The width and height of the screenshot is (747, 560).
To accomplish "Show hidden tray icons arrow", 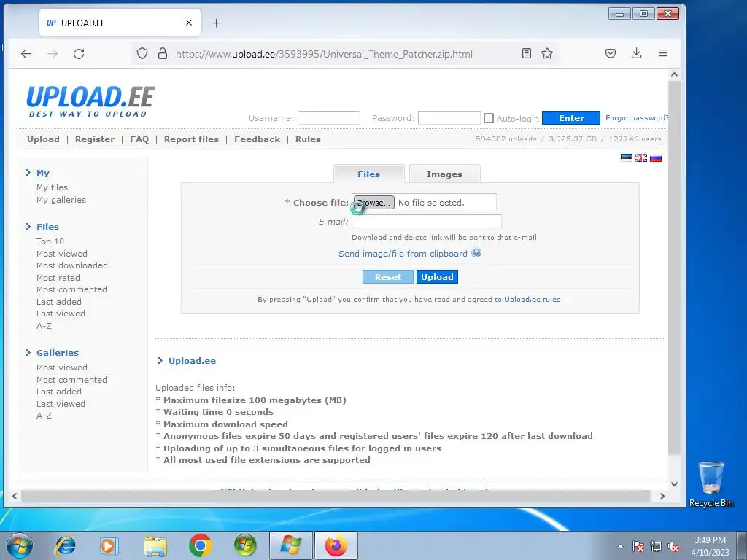I will [620, 546].
